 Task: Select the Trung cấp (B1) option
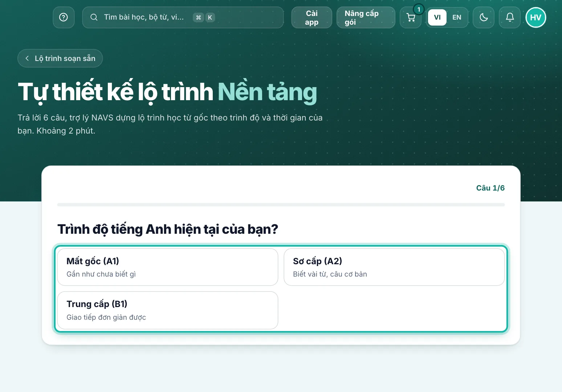[168, 310]
